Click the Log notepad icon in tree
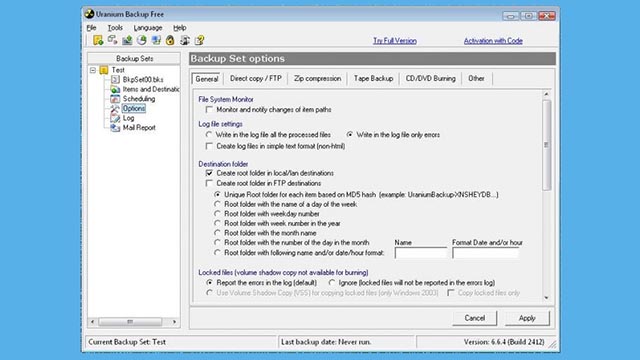The image size is (640, 360). tap(115, 118)
